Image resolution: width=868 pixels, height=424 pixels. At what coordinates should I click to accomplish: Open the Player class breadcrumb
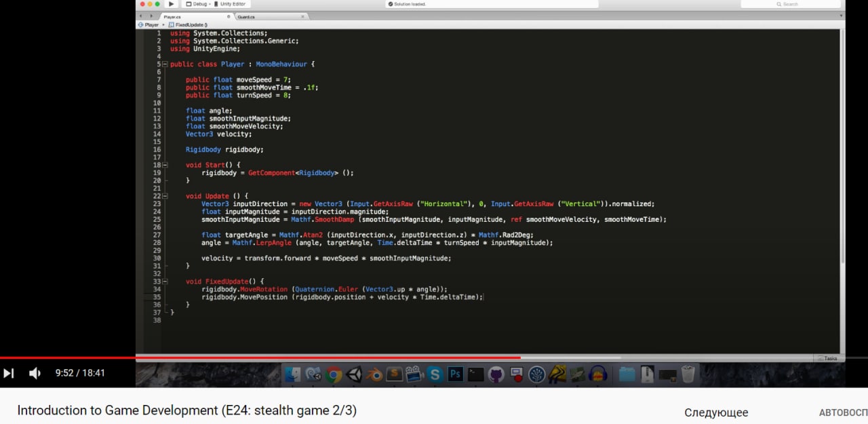[x=149, y=24]
